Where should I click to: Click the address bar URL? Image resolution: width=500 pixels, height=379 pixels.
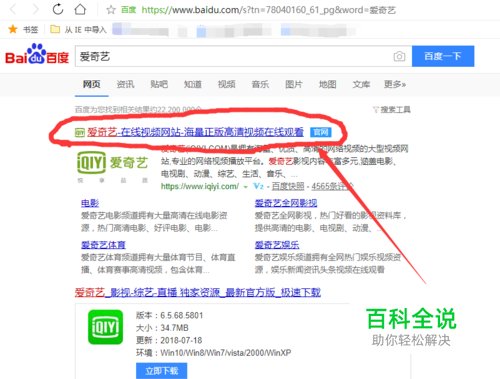click(268, 10)
